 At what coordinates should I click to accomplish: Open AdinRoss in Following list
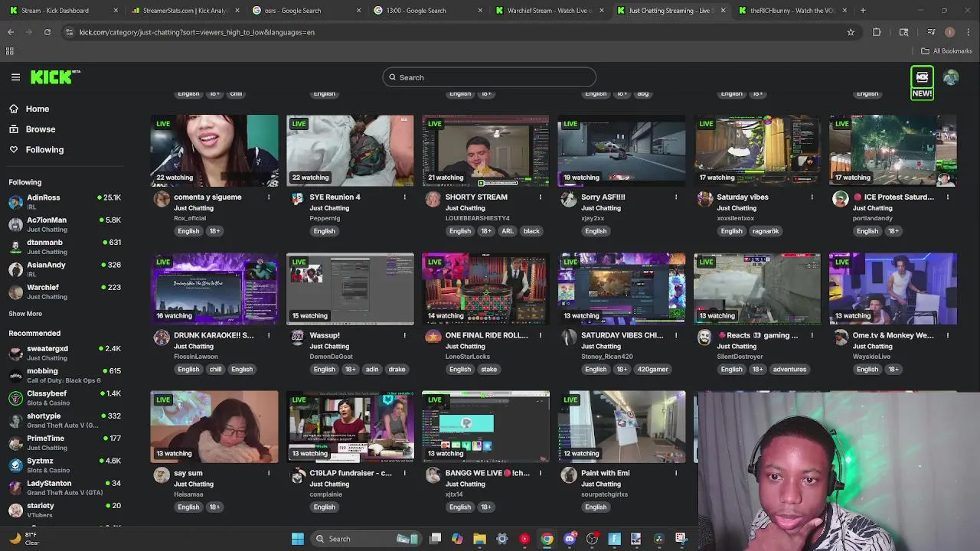coord(64,202)
